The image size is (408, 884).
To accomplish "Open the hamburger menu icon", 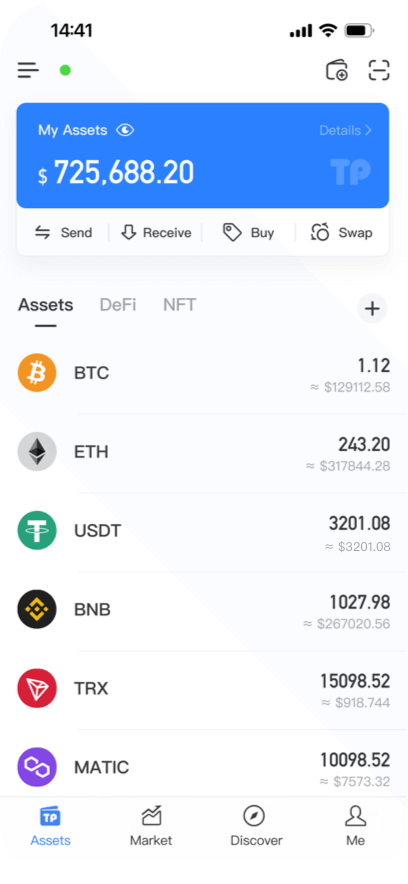I will 28,70.
